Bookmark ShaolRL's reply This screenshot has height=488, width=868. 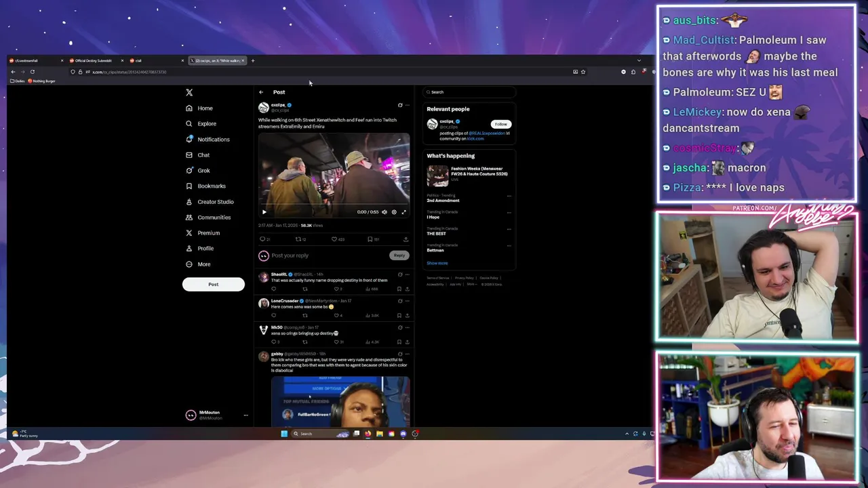[399, 289]
